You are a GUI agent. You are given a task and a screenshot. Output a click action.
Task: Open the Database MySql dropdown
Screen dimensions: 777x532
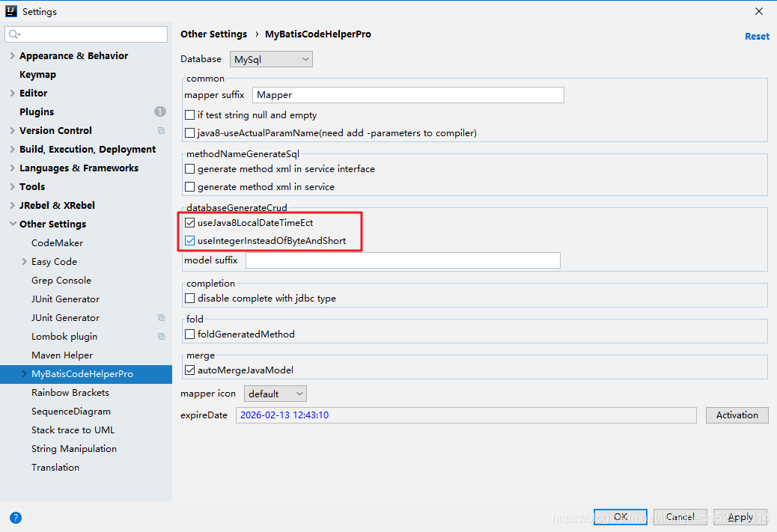pyautogui.click(x=271, y=59)
